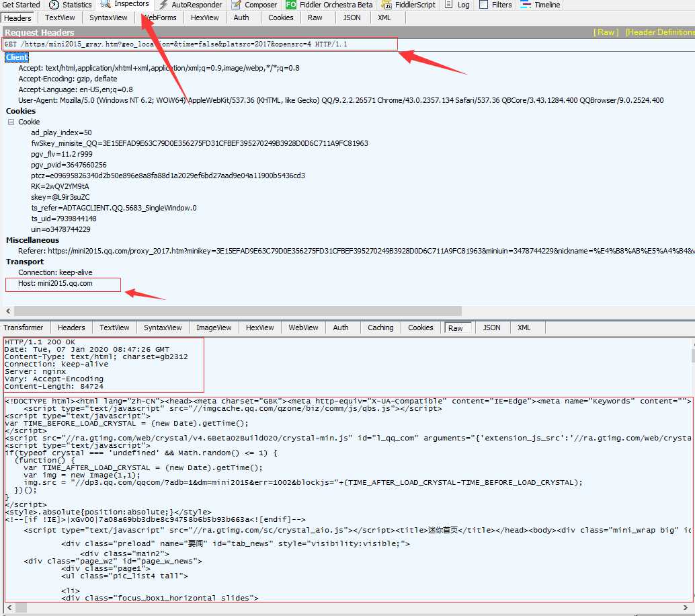Viewport: 695px width, 616px height.
Task: Click the request pane horizontal scrollbar thumb
Action: click(237, 311)
